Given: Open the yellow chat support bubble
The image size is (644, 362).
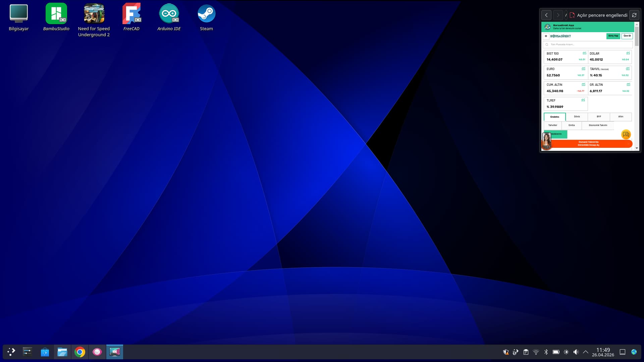Looking at the screenshot, I should (x=626, y=134).
